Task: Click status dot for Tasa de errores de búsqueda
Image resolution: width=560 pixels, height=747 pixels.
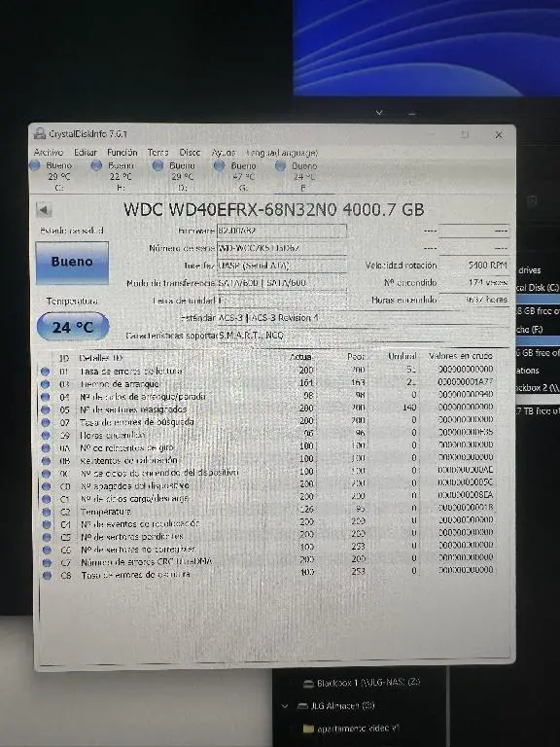Action: click(46, 422)
